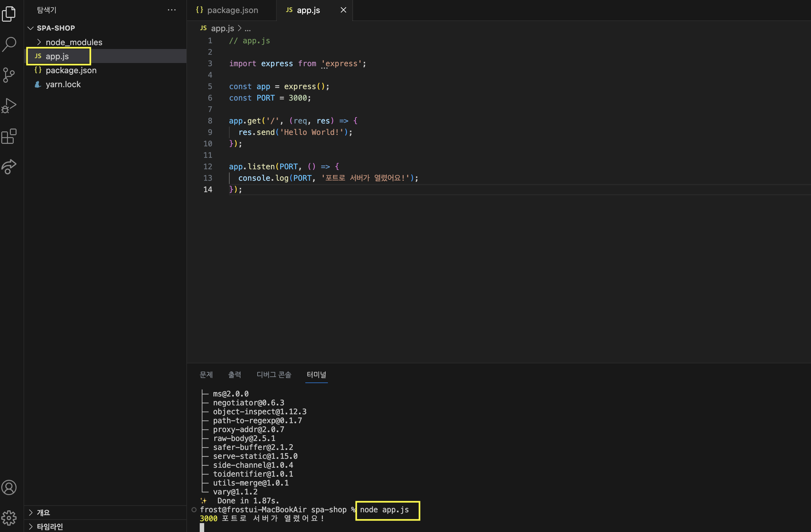Screen dimensions: 811x532
Task: Open the Extensions view icon
Action: (9, 136)
